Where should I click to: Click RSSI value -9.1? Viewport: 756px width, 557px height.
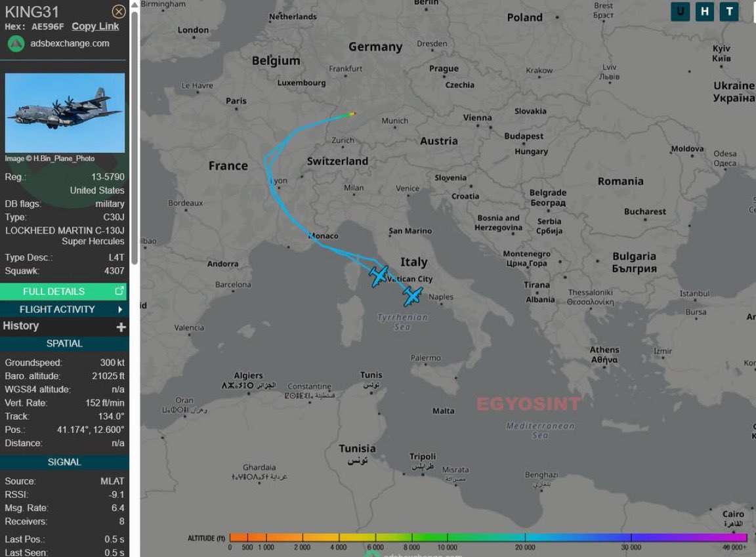(116, 495)
